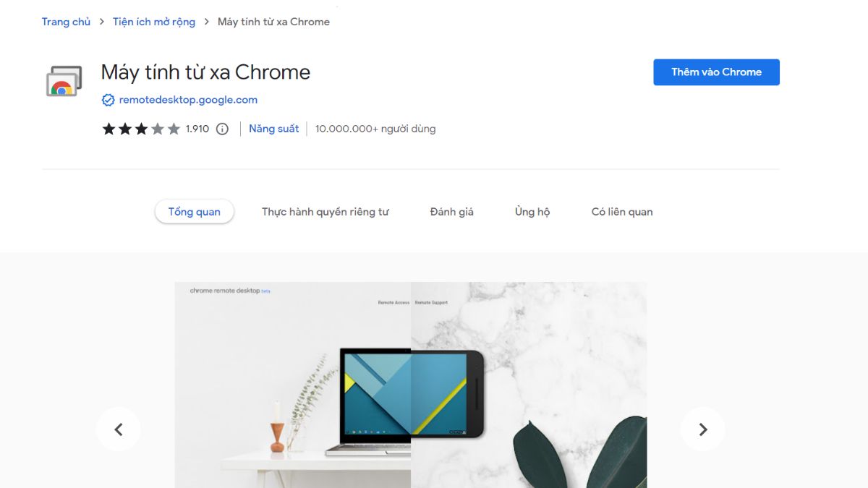868x488 pixels.
Task: Switch to the Ủng hộ tab
Action: [x=532, y=212]
